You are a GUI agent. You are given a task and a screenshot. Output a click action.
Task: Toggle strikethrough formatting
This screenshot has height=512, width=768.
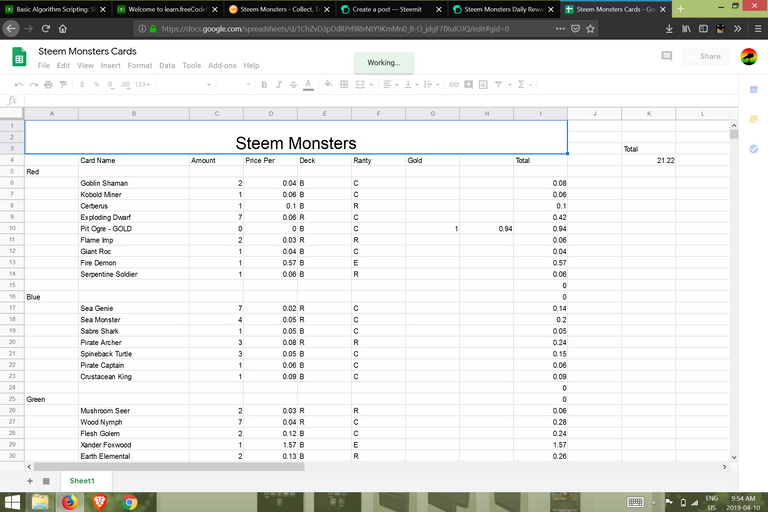(293, 85)
